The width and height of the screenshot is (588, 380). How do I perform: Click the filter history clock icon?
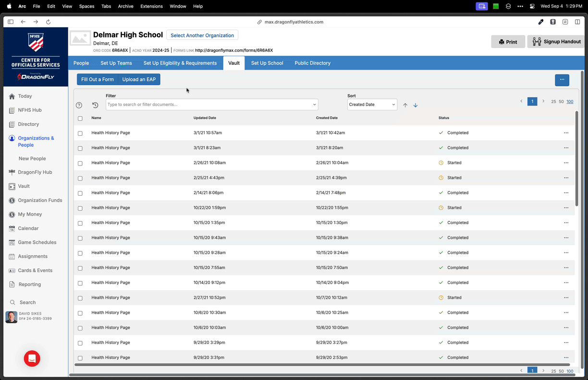95,105
